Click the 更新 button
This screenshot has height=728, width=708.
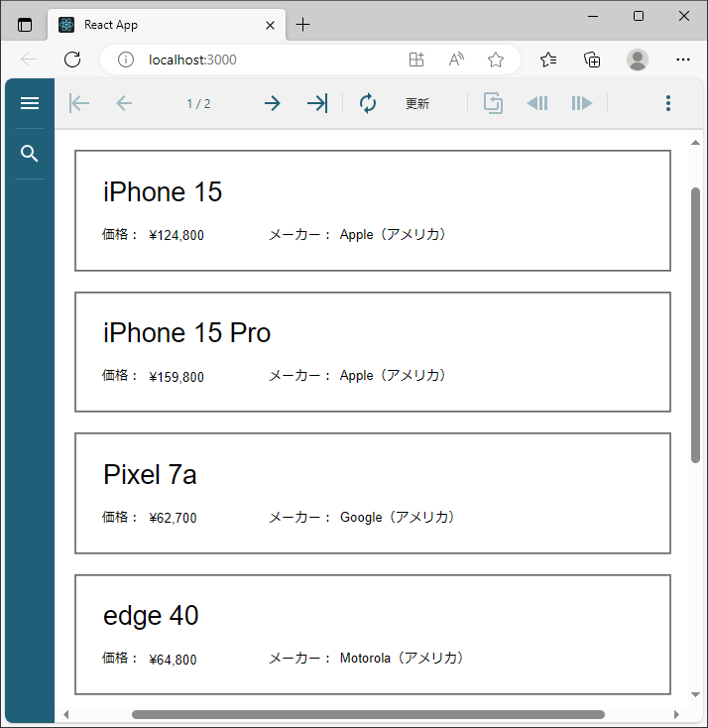coord(417,103)
